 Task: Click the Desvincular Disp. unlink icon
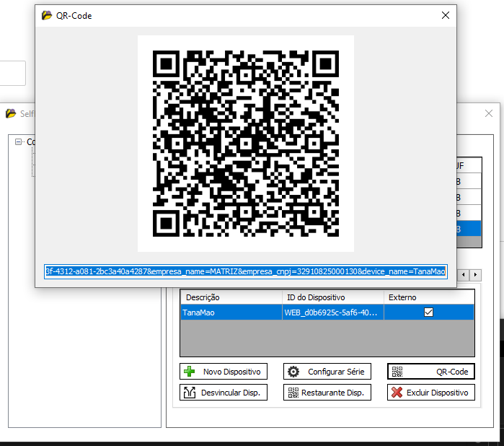tap(190, 393)
